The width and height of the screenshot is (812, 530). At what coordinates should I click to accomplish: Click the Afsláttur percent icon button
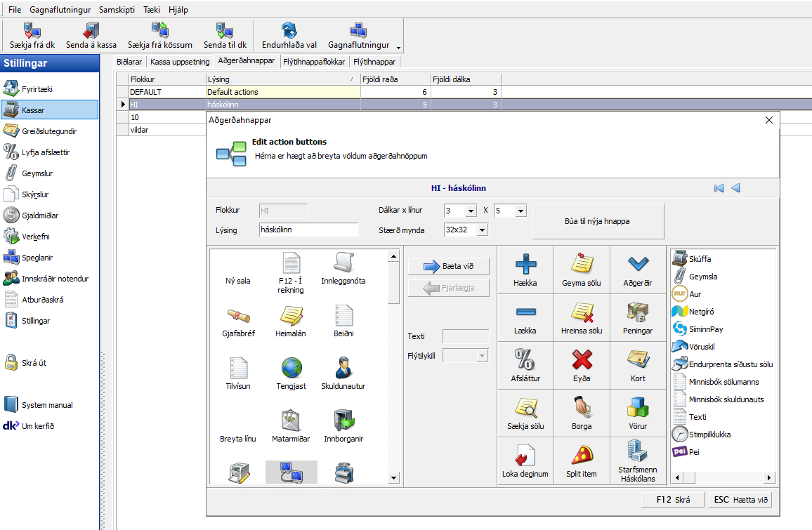point(525,359)
